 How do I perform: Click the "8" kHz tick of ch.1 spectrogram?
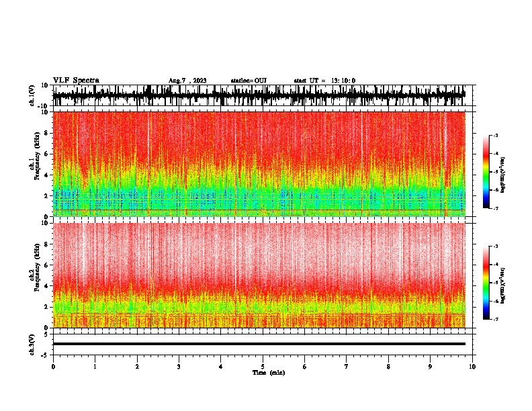[x=46, y=133]
